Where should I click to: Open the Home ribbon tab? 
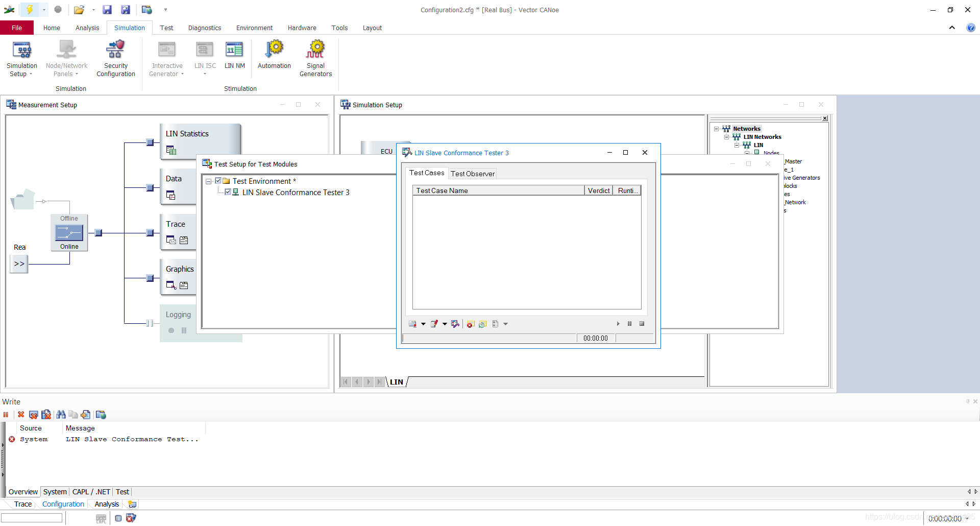click(x=52, y=28)
